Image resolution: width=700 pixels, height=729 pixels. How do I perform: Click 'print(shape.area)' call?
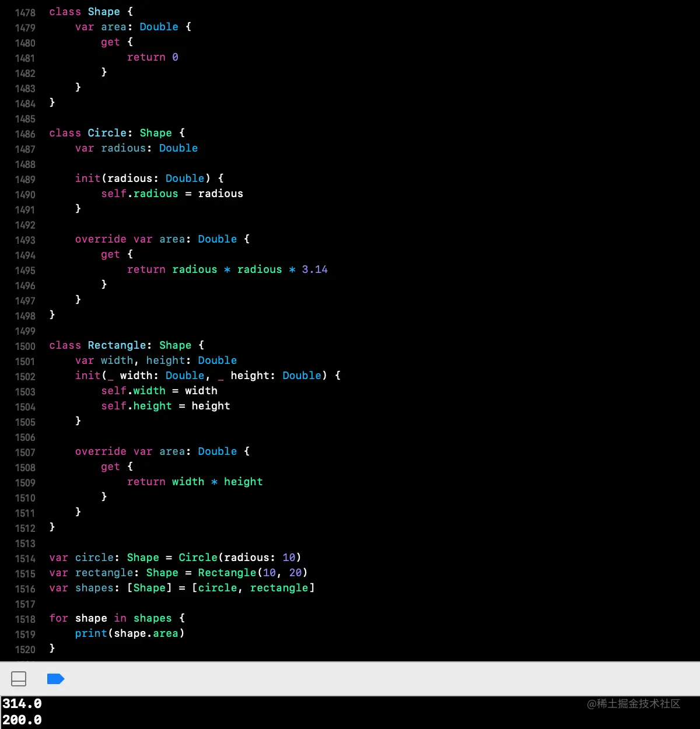pos(129,633)
